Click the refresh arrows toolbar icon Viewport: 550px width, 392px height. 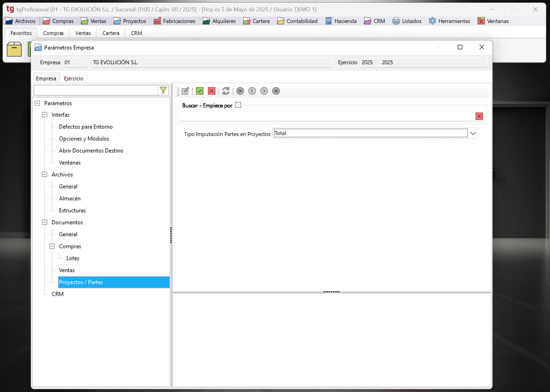pos(226,91)
